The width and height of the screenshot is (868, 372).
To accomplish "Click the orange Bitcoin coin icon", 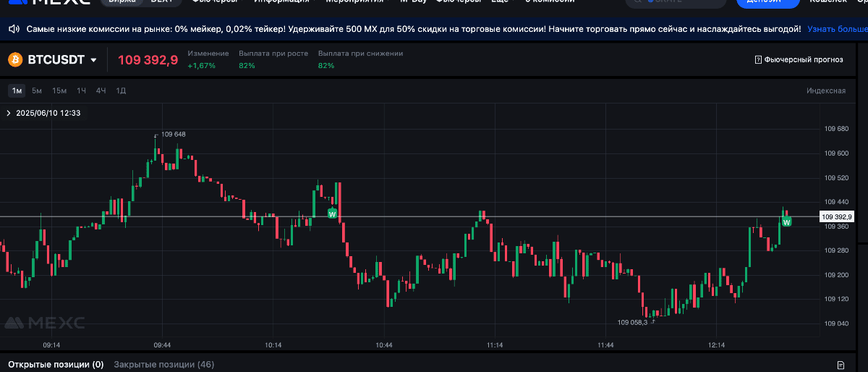I will click(x=15, y=60).
